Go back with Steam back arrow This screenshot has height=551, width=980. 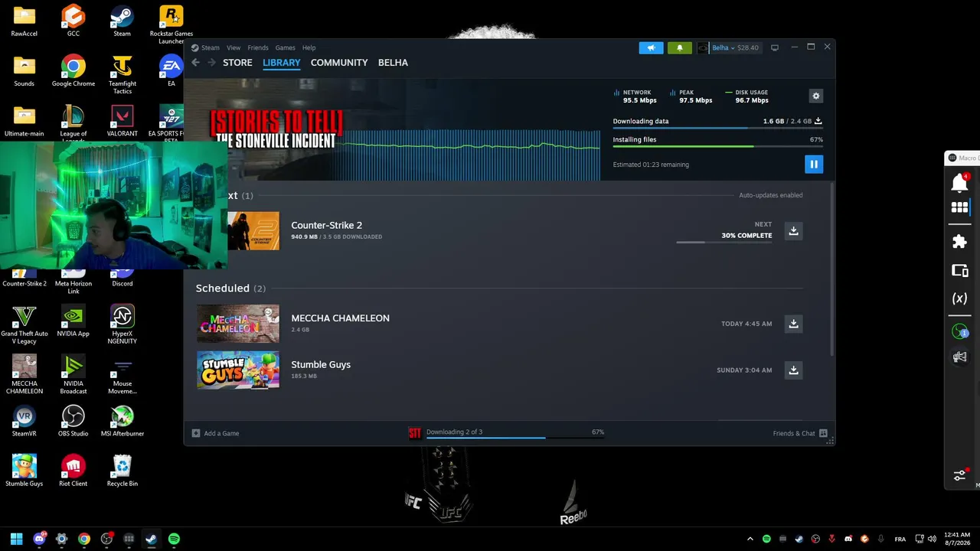195,63
